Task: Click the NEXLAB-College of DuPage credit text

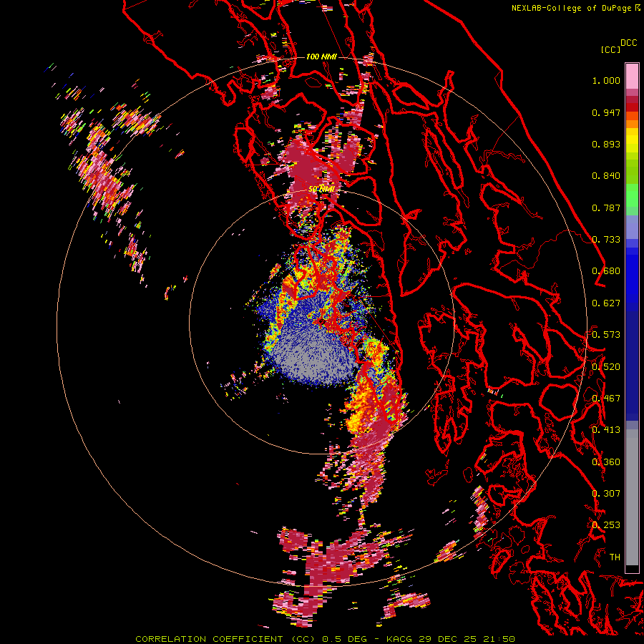Action: coord(575,8)
